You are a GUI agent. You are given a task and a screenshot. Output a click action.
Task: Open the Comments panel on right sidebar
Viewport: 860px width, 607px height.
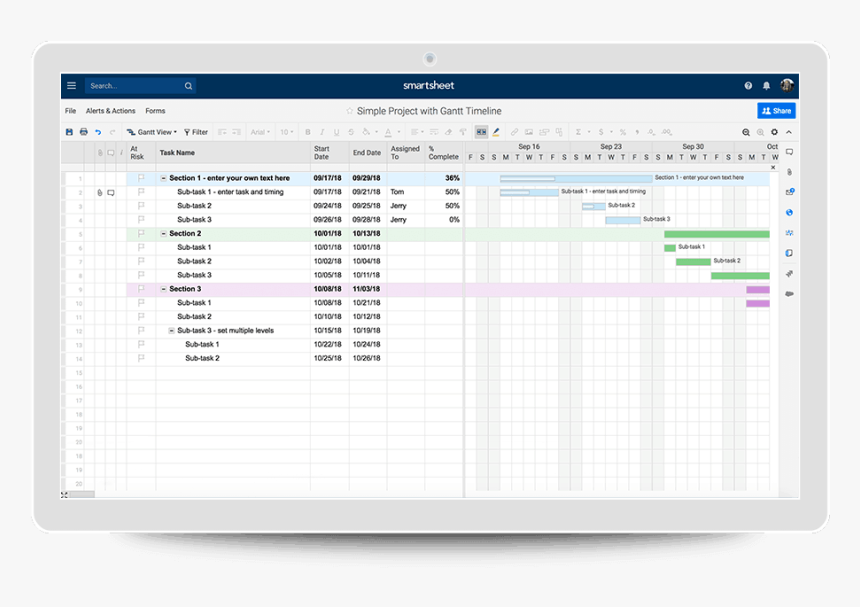coord(788,152)
